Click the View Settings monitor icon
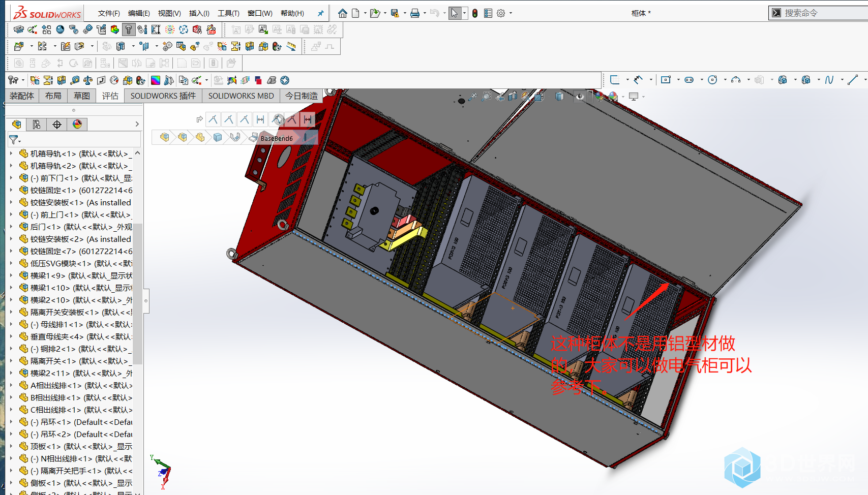This screenshot has width=868, height=495. 634,97
